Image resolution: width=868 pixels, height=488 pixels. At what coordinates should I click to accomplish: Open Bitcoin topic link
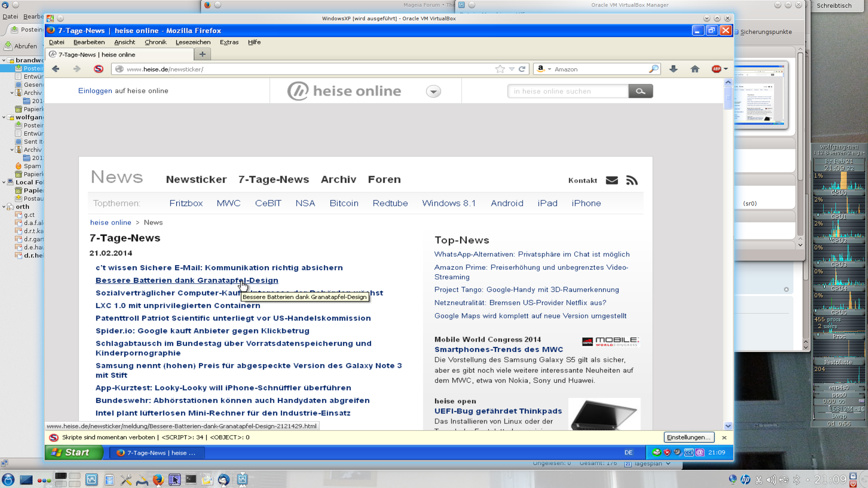click(344, 203)
